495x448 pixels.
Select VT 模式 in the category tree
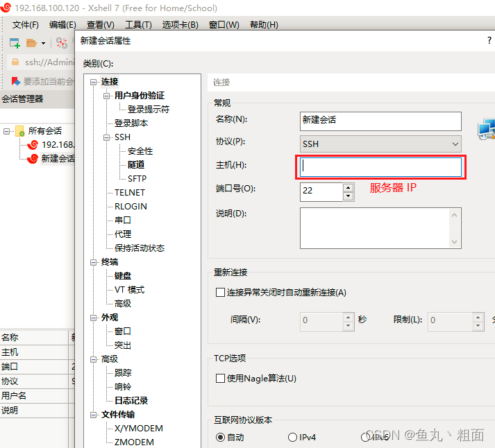coord(129,290)
